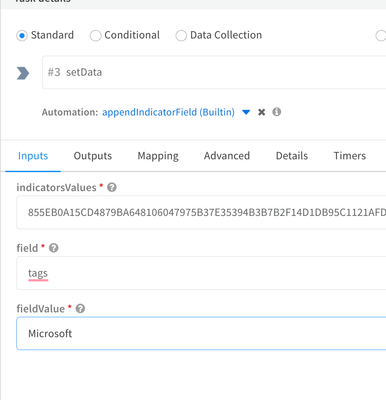Open the Mapping tab

[x=158, y=156]
